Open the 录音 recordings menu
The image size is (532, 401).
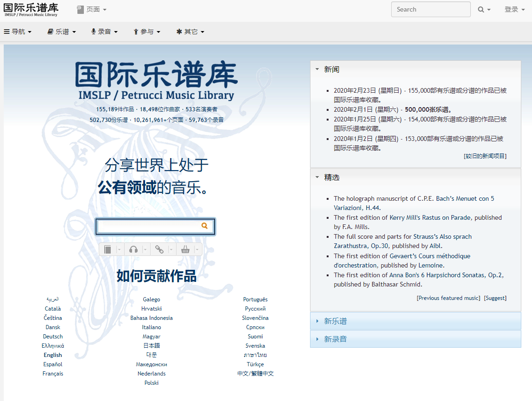click(104, 32)
